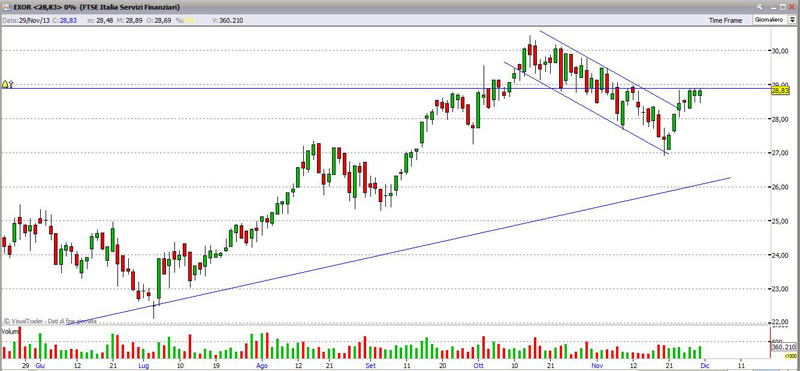Click the 28,00 price axis label

(780, 119)
